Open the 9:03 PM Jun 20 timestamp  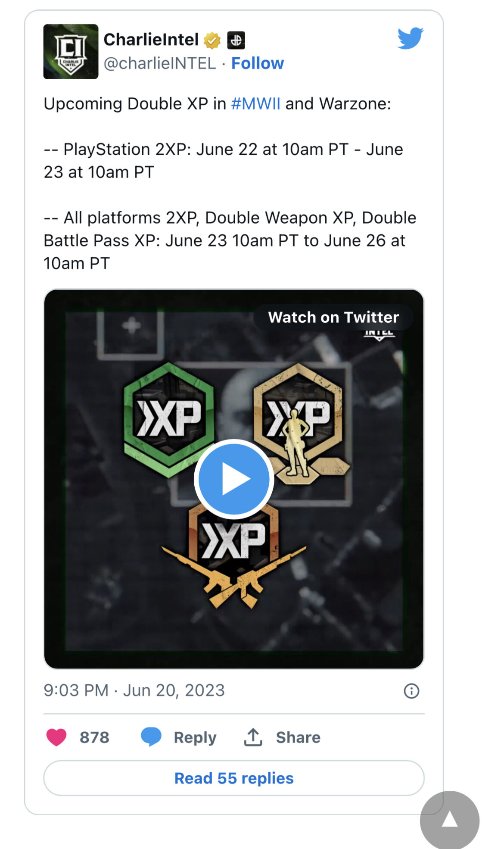[x=134, y=690]
